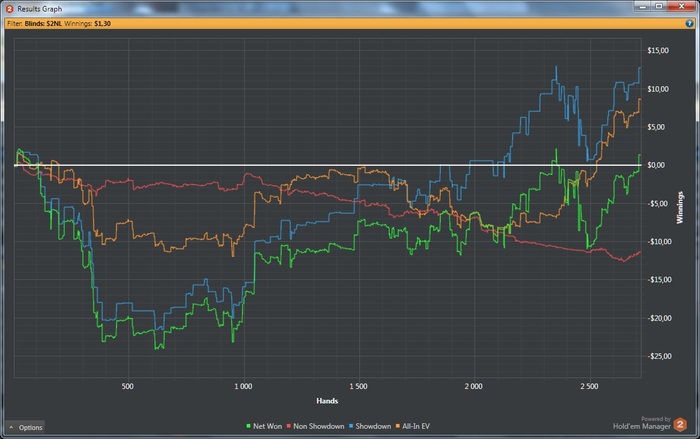Click the -$10,00 axis value
Viewport: 700px width, 439px height.
[x=659, y=242]
